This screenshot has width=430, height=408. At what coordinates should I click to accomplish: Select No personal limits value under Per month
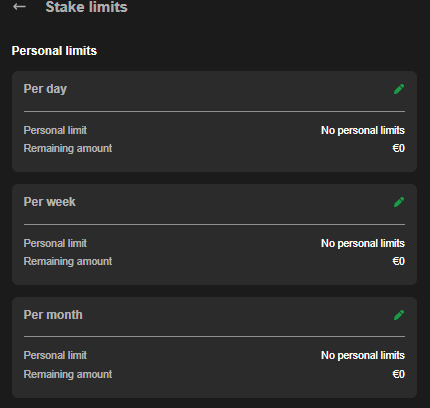coord(363,355)
